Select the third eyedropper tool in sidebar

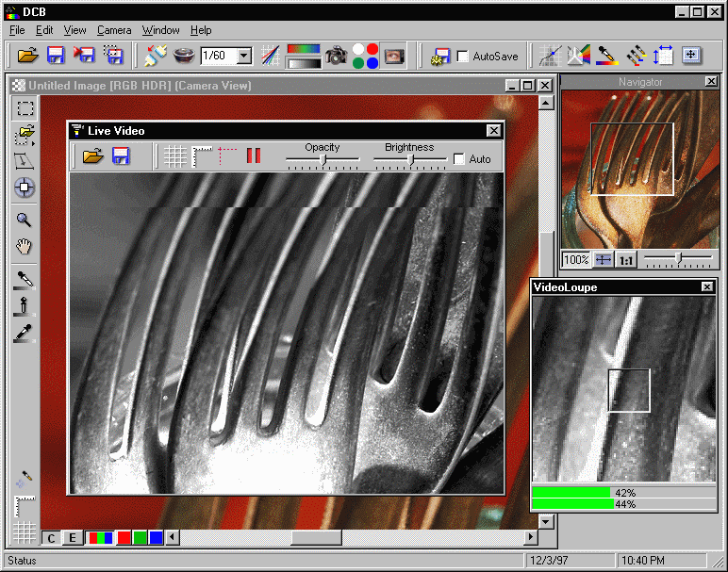[x=25, y=334]
